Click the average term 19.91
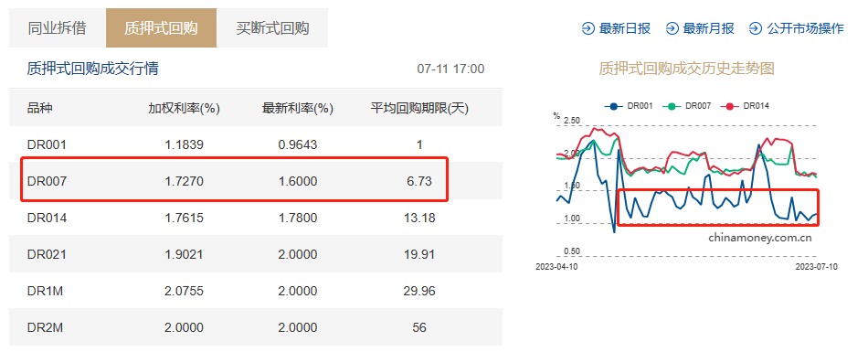Viewport: 868px width, 352px height. coord(419,254)
